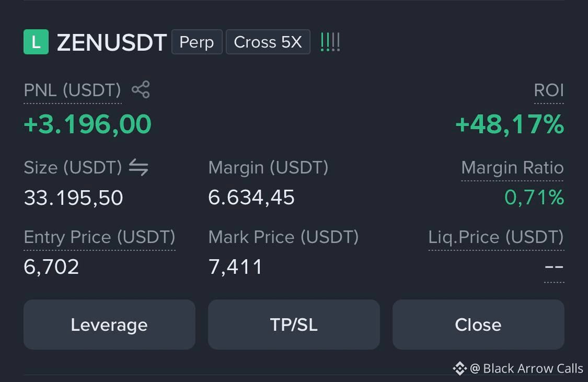
Task: Select the Cross 5X margin tag
Action: (268, 42)
